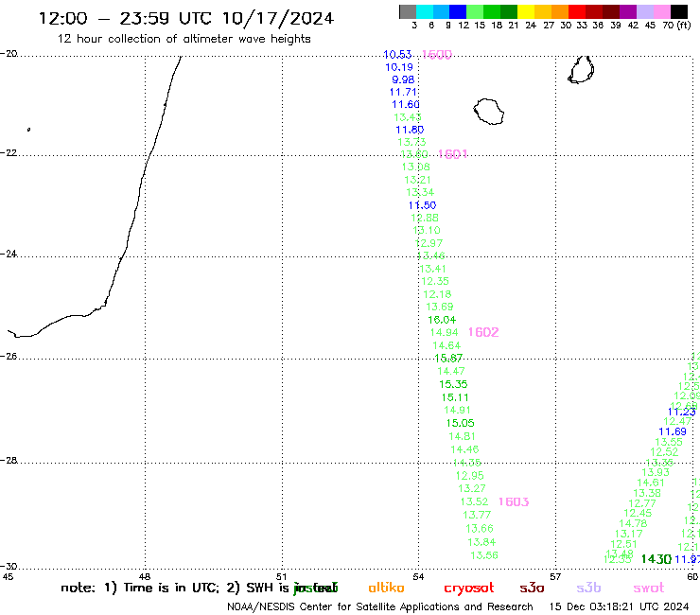700x615 pixels.
Task: Click the blue wave height value 11.69
Action: pos(673,431)
